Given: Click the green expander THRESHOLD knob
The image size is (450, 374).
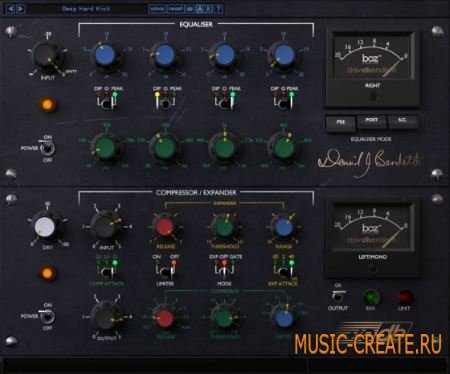Looking at the screenshot, I should pos(224,227).
